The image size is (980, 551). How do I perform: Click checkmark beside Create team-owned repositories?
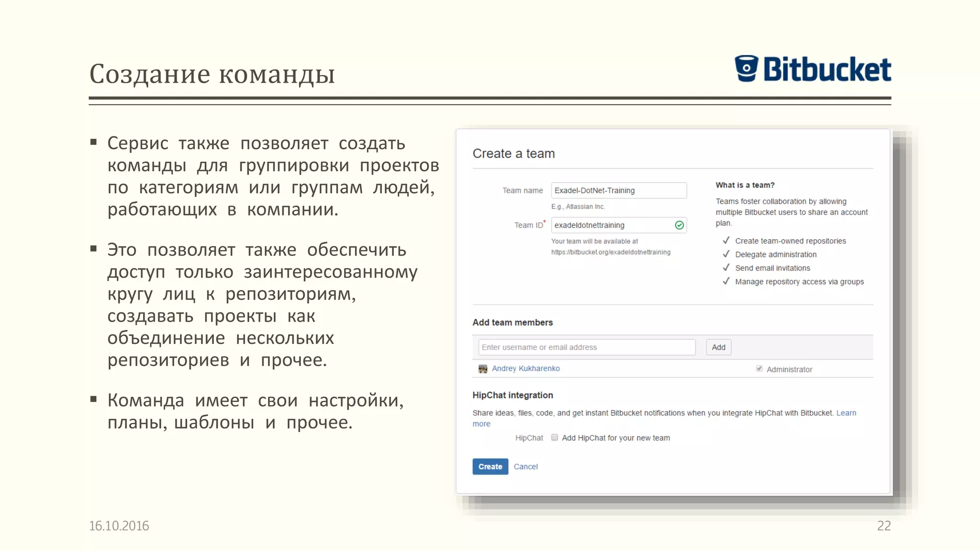726,241
